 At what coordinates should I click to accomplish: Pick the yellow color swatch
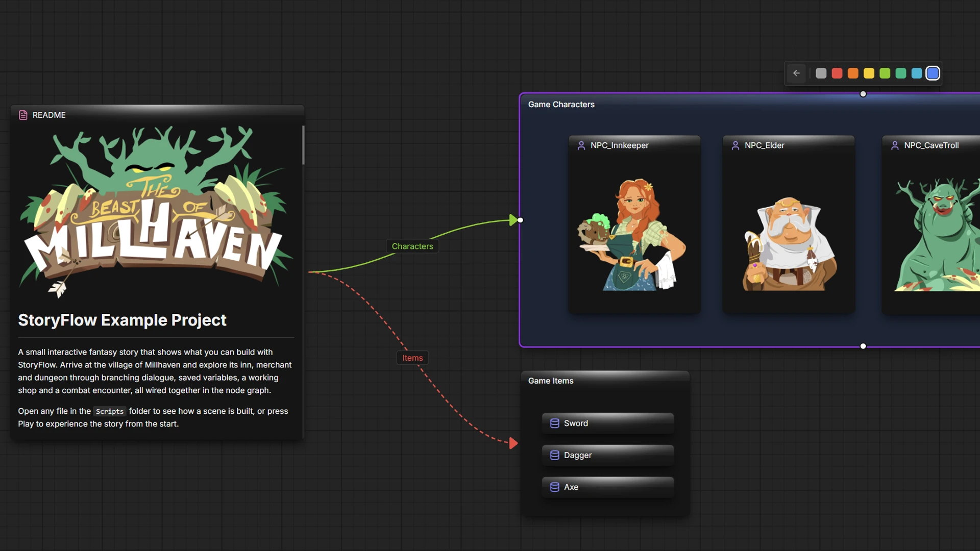pos(869,73)
